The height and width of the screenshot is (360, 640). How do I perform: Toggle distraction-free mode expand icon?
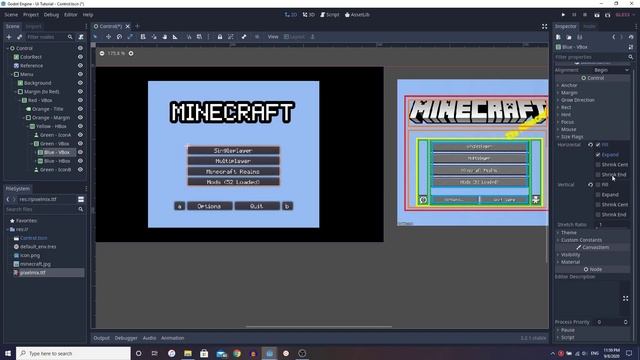point(544,27)
